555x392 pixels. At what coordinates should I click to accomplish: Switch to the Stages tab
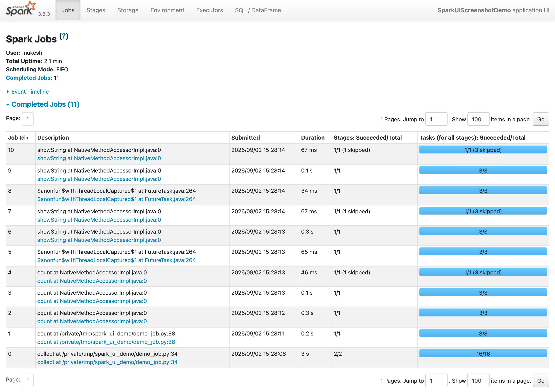pyautogui.click(x=96, y=10)
